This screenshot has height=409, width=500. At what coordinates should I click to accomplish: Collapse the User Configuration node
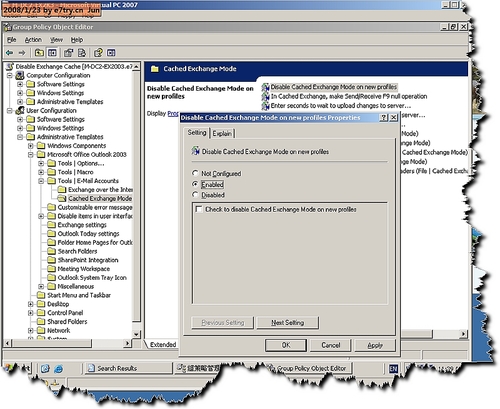[x=10, y=110]
